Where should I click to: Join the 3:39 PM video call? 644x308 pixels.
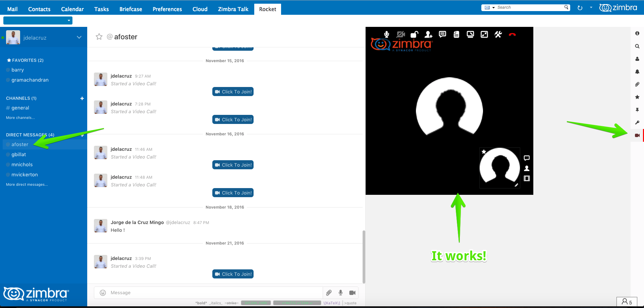click(233, 274)
